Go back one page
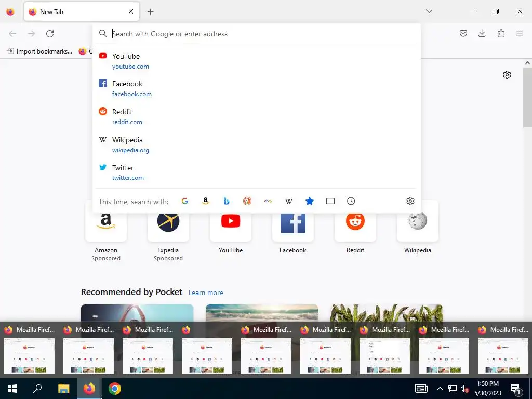 [12, 34]
